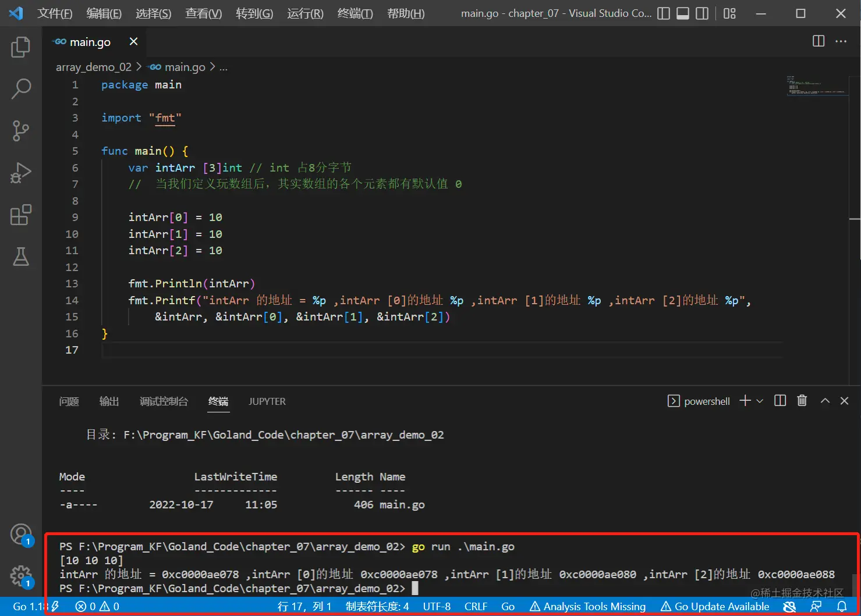Open the Accounts menu icon
861x616 pixels.
click(x=21, y=534)
